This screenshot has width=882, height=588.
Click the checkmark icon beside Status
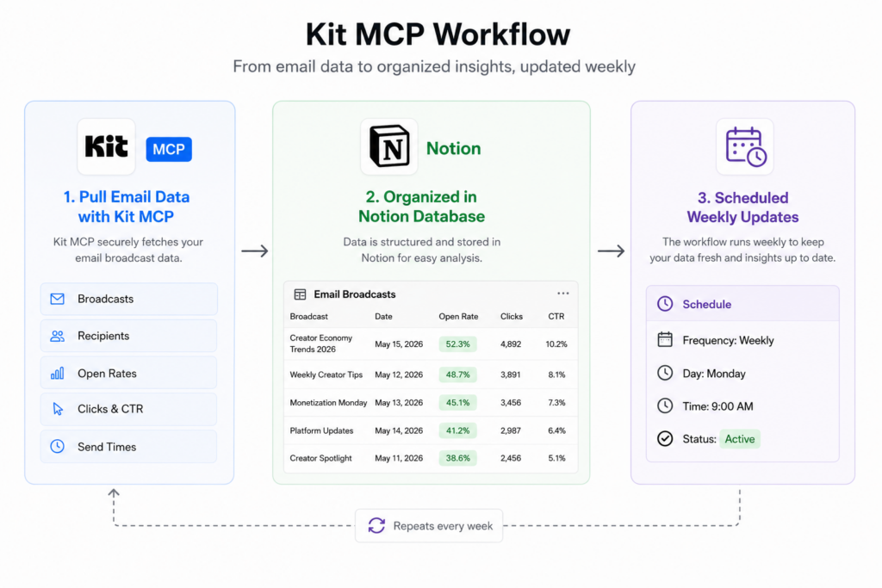click(x=665, y=438)
